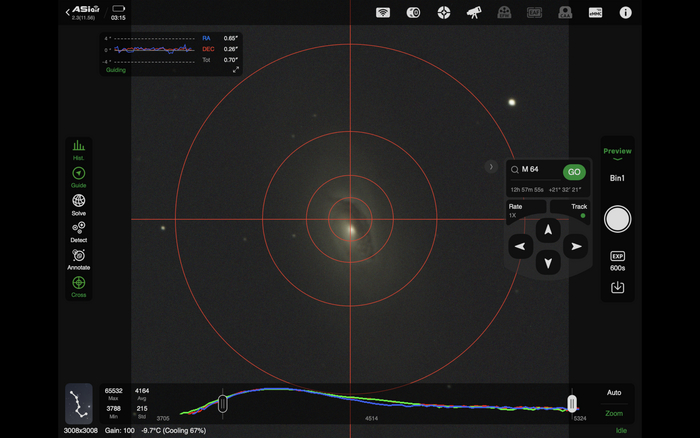Collapse the mount control panel chevron
This screenshot has width=700, height=438.
pyautogui.click(x=491, y=167)
